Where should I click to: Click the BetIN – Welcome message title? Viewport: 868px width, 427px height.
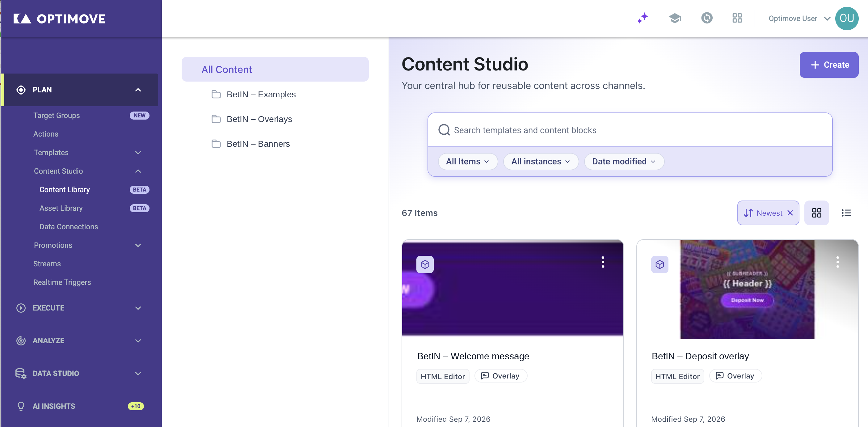(x=473, y=356)
